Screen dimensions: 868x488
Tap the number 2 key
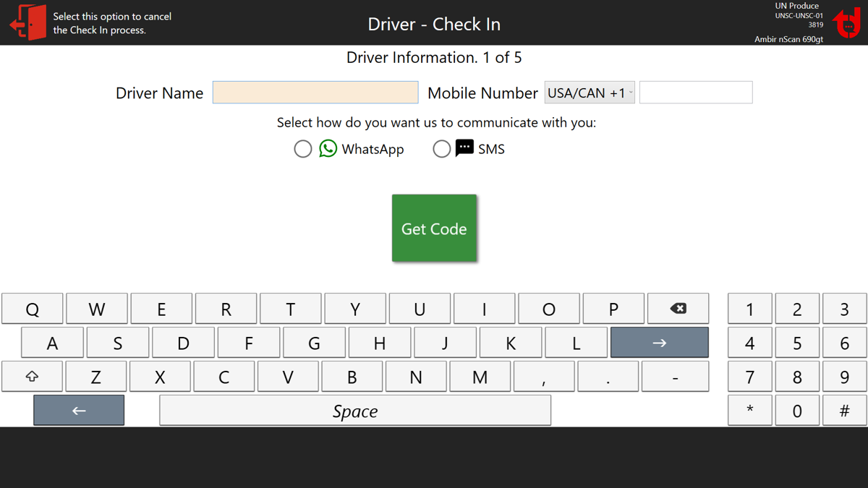797,309
